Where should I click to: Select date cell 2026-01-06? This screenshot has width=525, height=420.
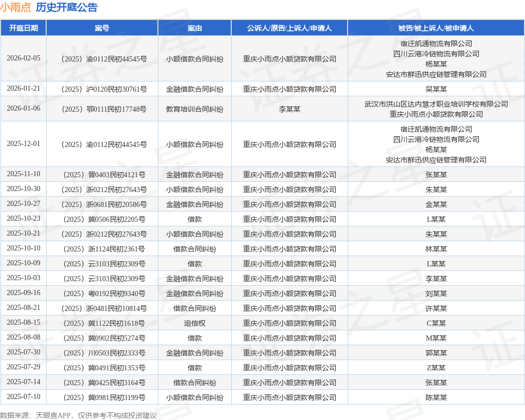pyautogui.click(x=24, y=109)
